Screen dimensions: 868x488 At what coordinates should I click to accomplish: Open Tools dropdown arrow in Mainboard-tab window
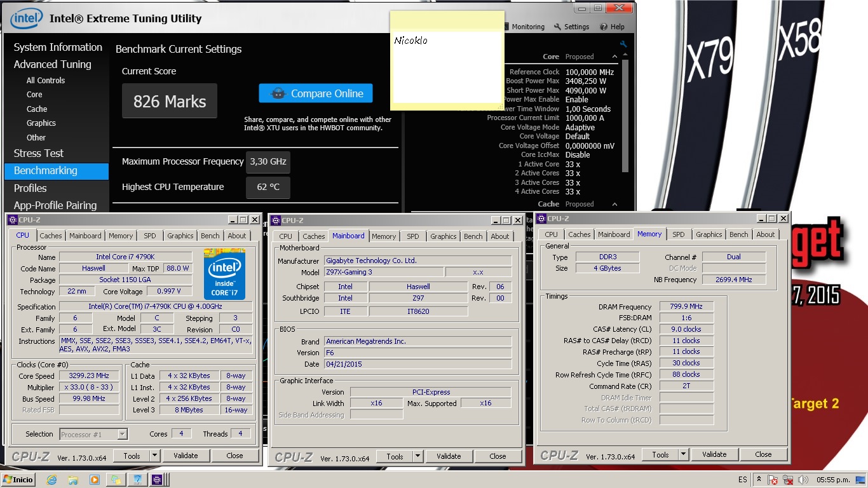(x=417, y=456)
